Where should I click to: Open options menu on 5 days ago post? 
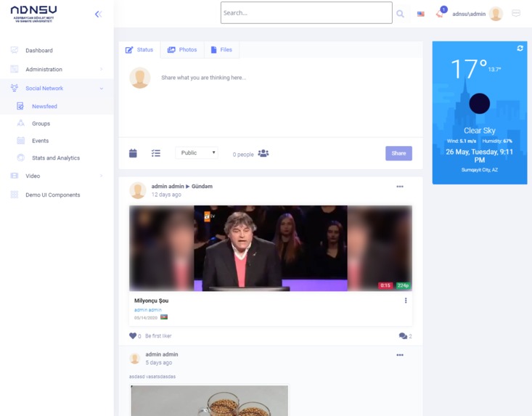[400, 355]
